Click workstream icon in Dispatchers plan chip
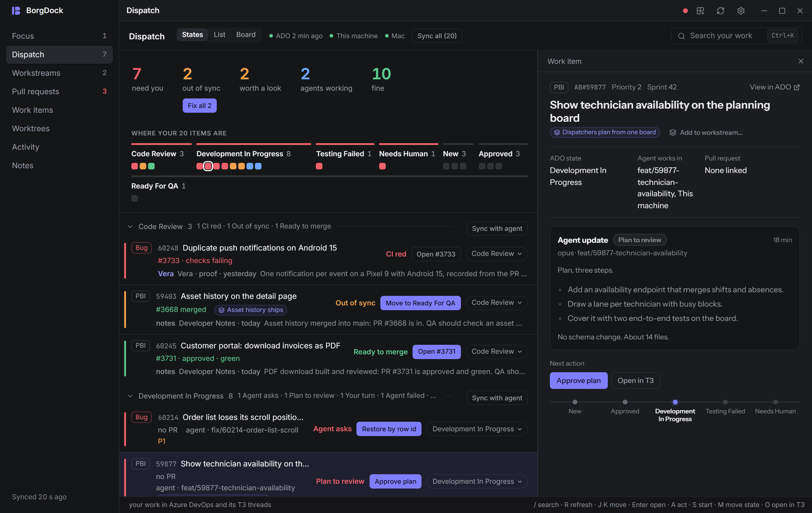This screenshot has height=513, width=812. (x=557, y=132)
